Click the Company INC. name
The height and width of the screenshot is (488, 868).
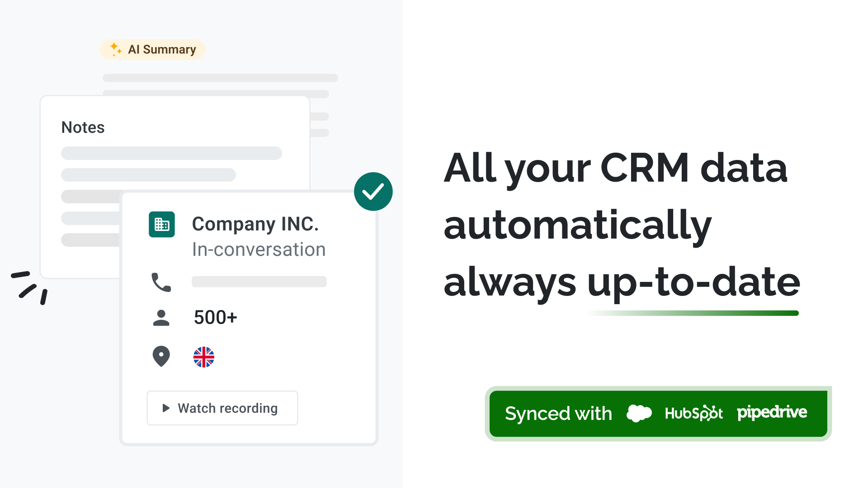[x=255, y=224]
